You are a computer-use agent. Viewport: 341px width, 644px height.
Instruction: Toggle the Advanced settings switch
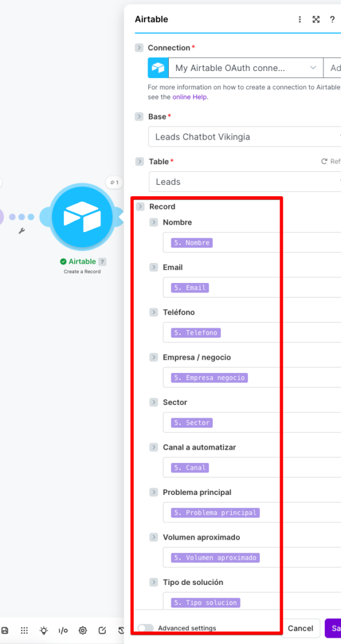(x=146, y=628)
